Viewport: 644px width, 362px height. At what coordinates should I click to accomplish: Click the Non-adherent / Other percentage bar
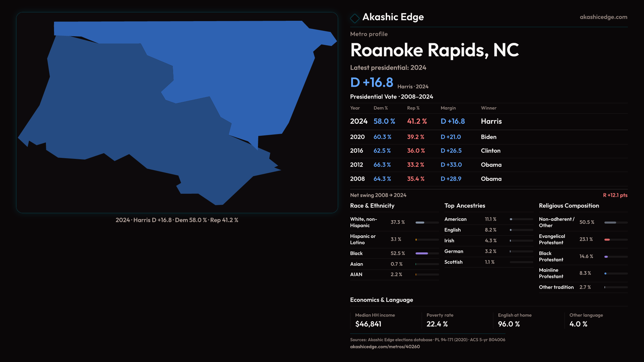click(610, 223)
